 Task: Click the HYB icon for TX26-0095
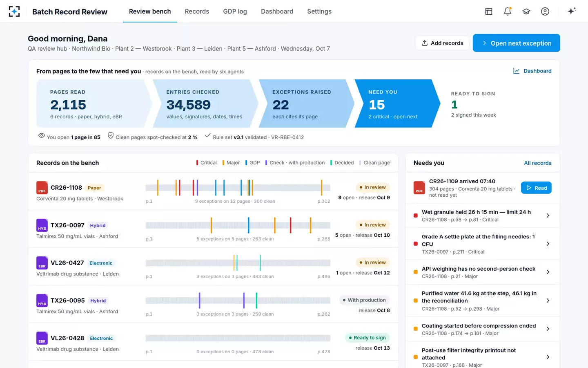tap(42, 301)
